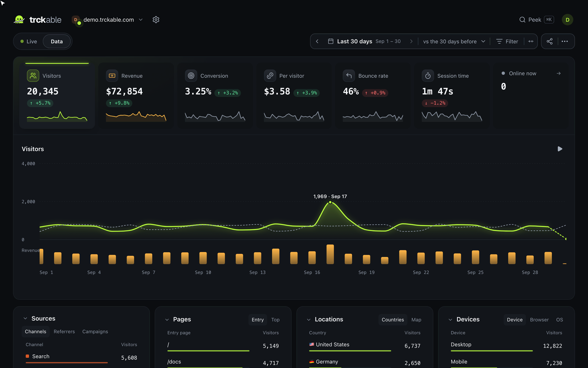
Task: Click the Per visitor icon
Action: [270, 76]
